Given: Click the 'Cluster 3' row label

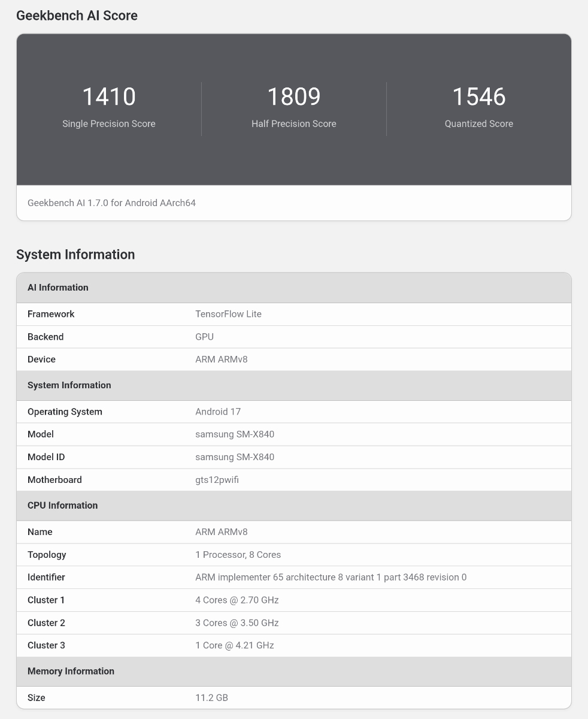Looking at the screenshot, I should (46, 646).
